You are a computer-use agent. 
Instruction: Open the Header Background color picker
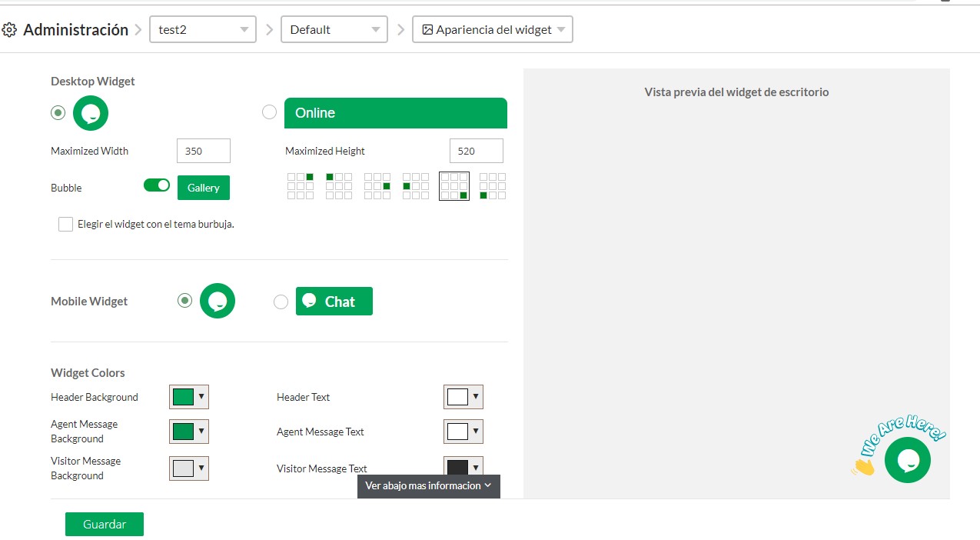(x=188, y=397)
